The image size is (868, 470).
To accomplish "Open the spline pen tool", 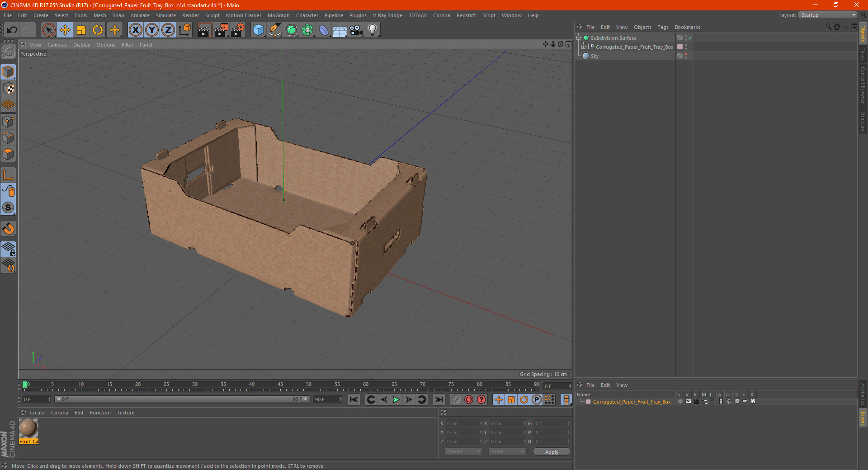I will coord(274,30).
